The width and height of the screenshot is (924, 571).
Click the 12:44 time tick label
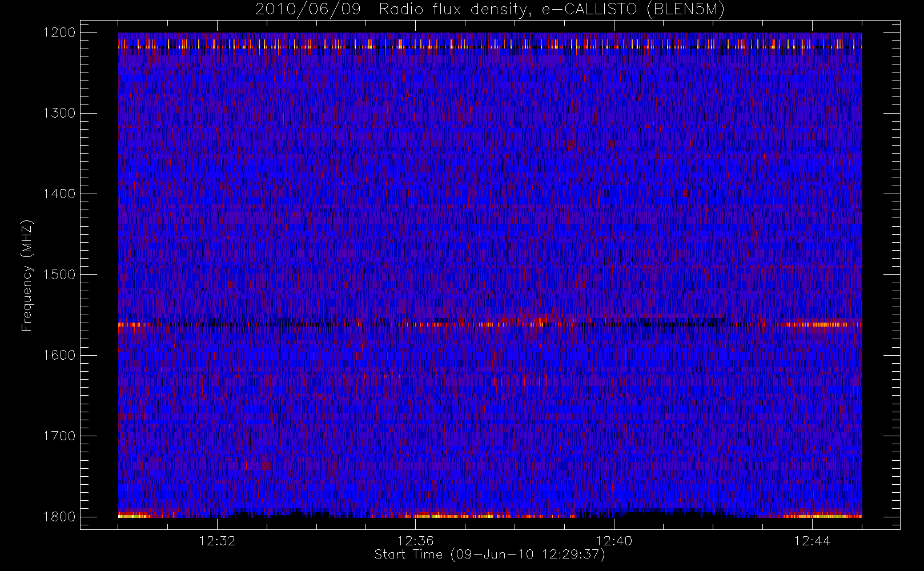point(812,541)
